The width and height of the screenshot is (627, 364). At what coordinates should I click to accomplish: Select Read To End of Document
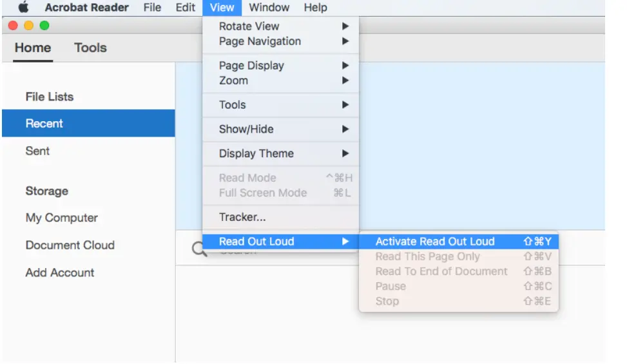click(x=459, y=271)
